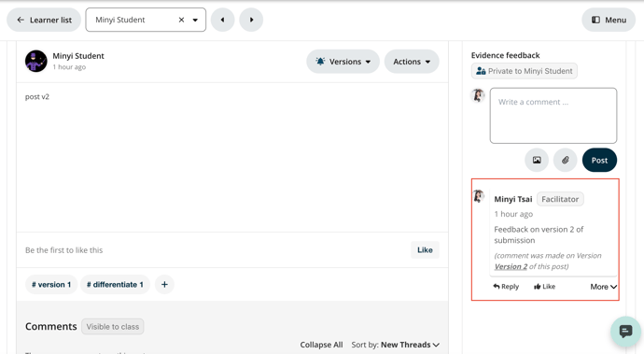Click the 'post v2' text
644x354 pixels.
point(37,96)
